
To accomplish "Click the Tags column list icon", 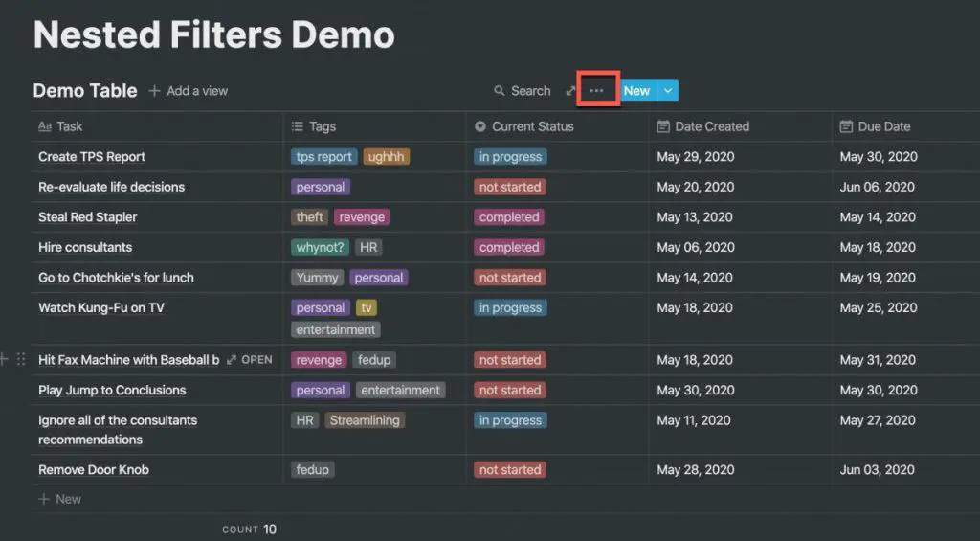I will click(x=298, y=126).
